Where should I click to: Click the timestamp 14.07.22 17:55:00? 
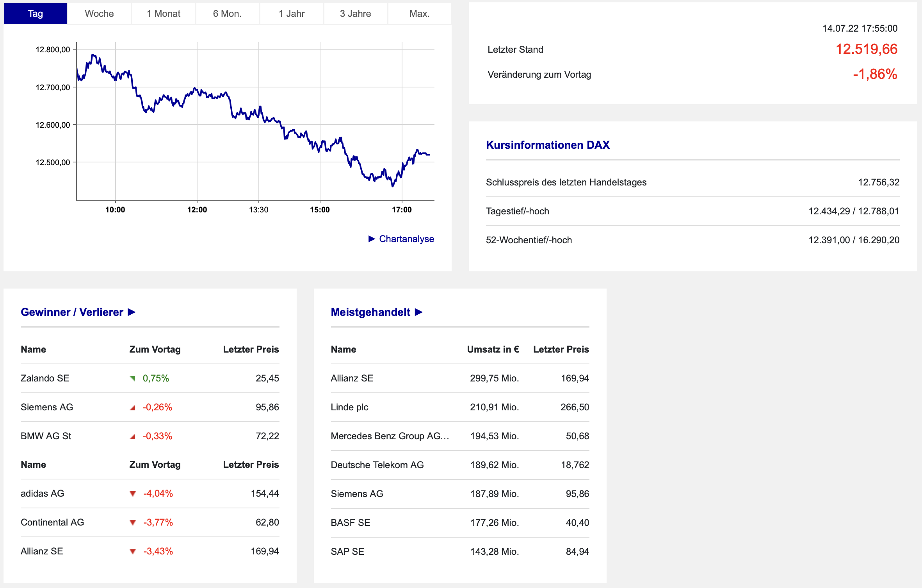point(860,29)
